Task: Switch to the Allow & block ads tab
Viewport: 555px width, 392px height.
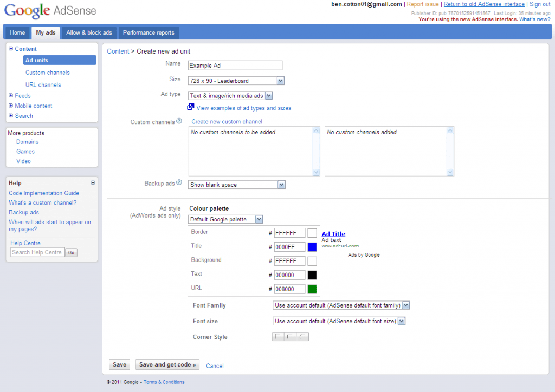Action: (x=88, y=32)
